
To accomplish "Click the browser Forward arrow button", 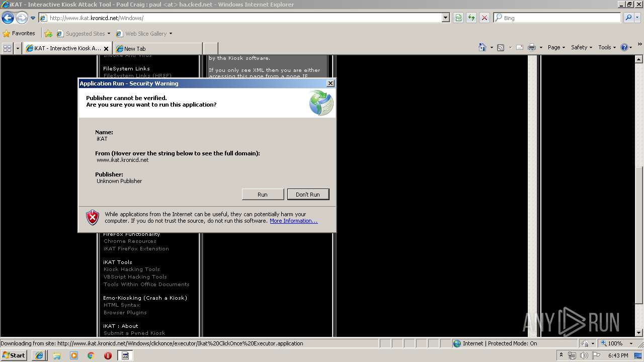I will point(22,18).
